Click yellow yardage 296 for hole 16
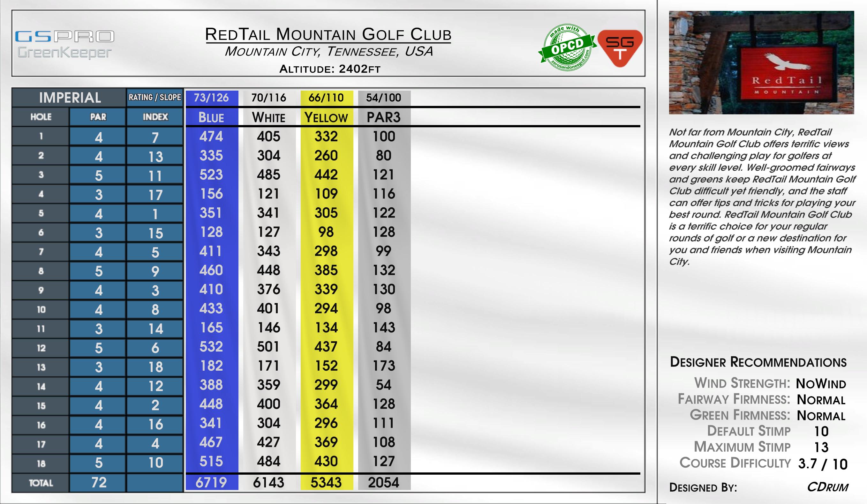 point(326,423)
